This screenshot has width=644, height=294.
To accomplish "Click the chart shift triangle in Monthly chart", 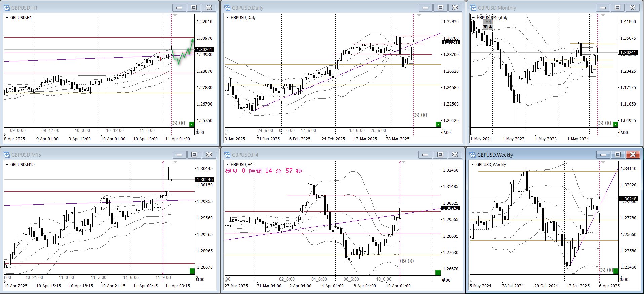I will pyautogui.click(x=603, y=15).
